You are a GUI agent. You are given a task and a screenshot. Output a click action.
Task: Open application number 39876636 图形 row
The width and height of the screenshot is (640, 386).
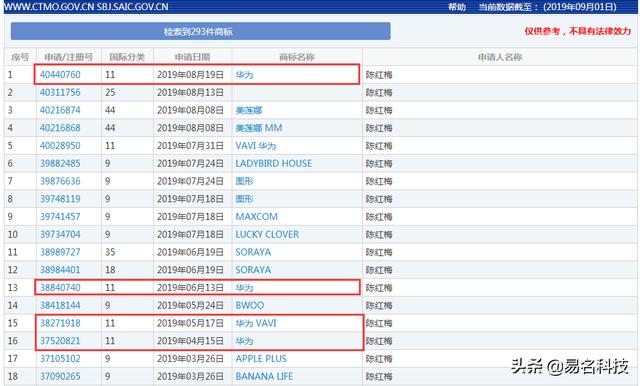click(x=60, y=181)
